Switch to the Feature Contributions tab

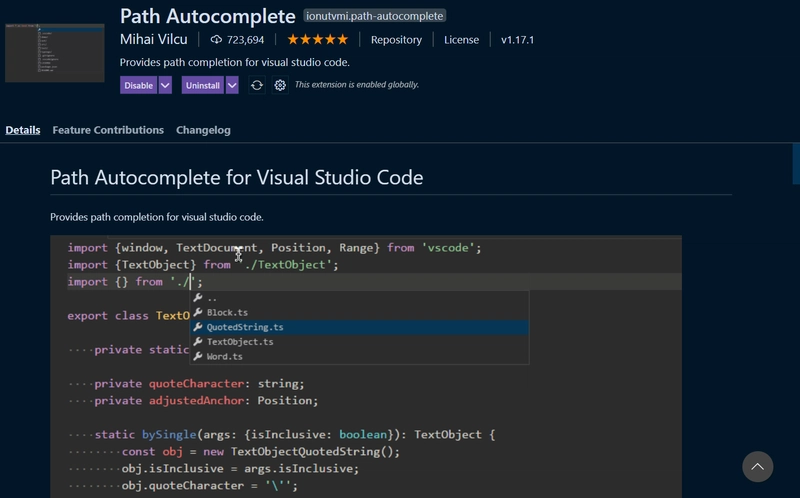pos(108,130)
